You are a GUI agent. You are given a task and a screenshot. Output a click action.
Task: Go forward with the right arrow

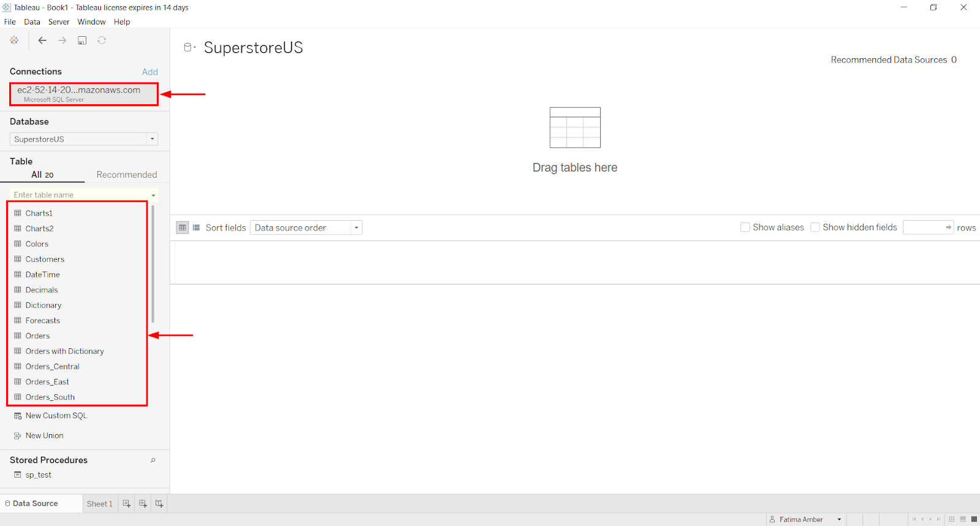62,40
